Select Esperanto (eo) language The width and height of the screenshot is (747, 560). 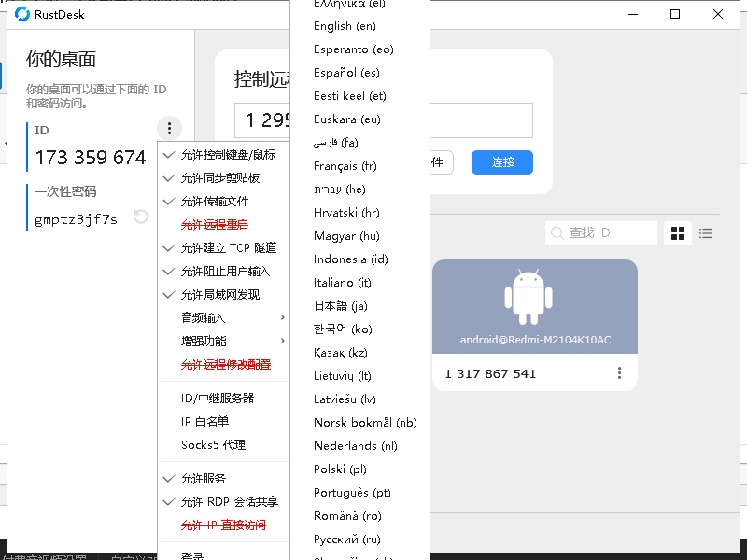pyautogui.click(x=360, y=49)
